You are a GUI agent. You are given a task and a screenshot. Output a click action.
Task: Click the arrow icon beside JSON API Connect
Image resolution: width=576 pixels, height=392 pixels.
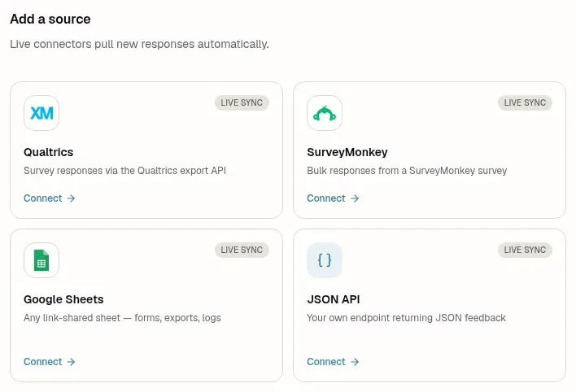[x=355, y=362]
